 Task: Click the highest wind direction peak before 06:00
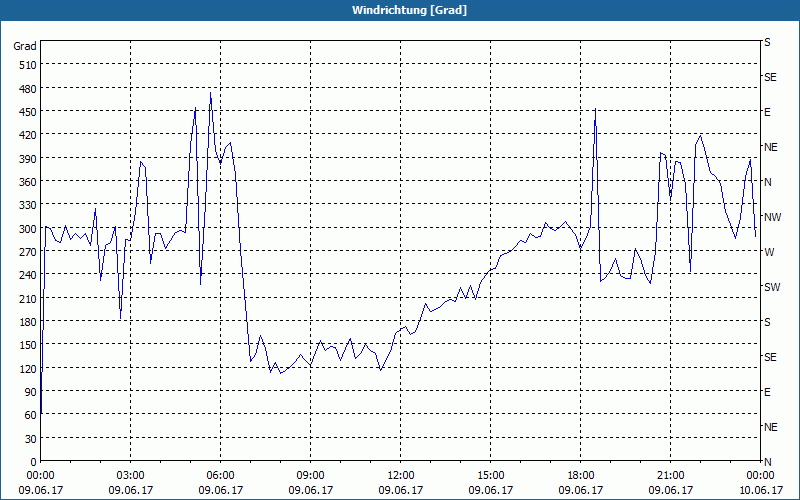pyautogui.click(x=210, y=93)
